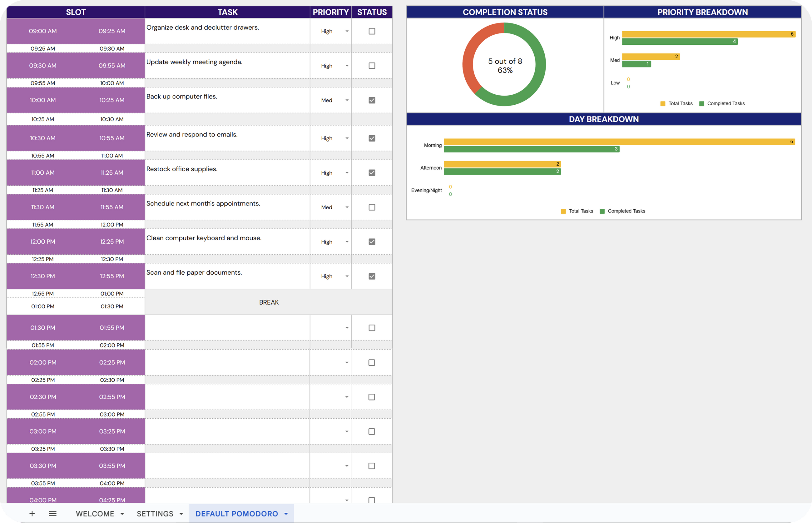Click the green Completed Tasks legend marker in Day Breakdown
The width and height of the screenshot is (812, 523).
pos(602,211)
